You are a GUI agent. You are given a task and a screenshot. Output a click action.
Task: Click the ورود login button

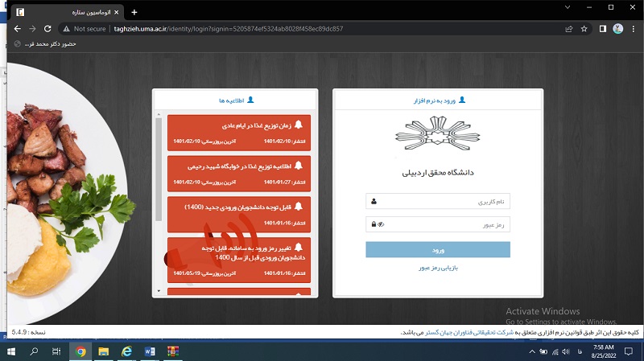438,250
